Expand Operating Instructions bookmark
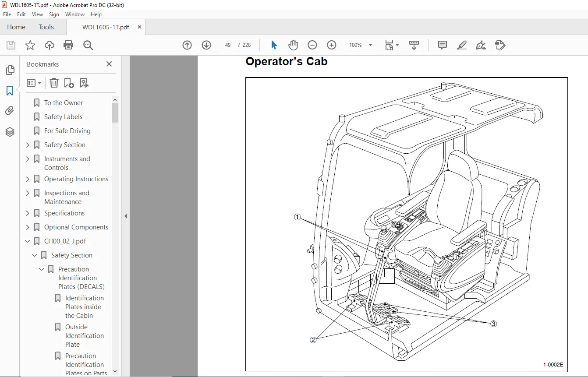 [28, 179]
